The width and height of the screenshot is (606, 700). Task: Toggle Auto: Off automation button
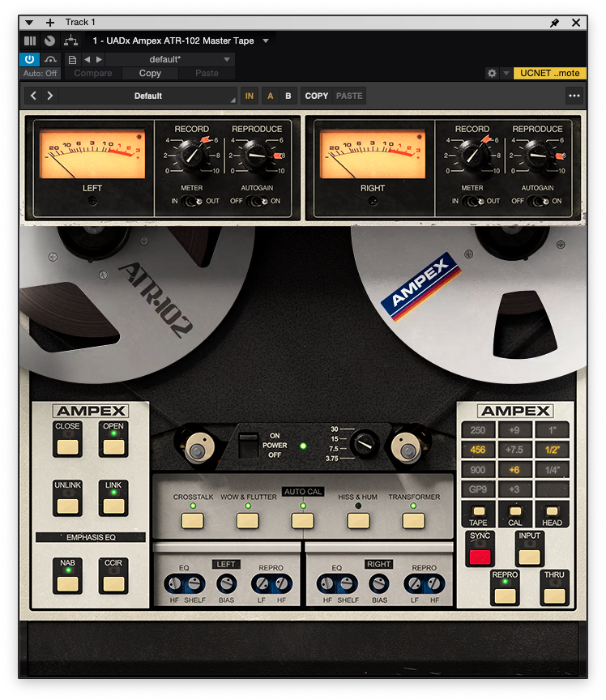[41, 73]
